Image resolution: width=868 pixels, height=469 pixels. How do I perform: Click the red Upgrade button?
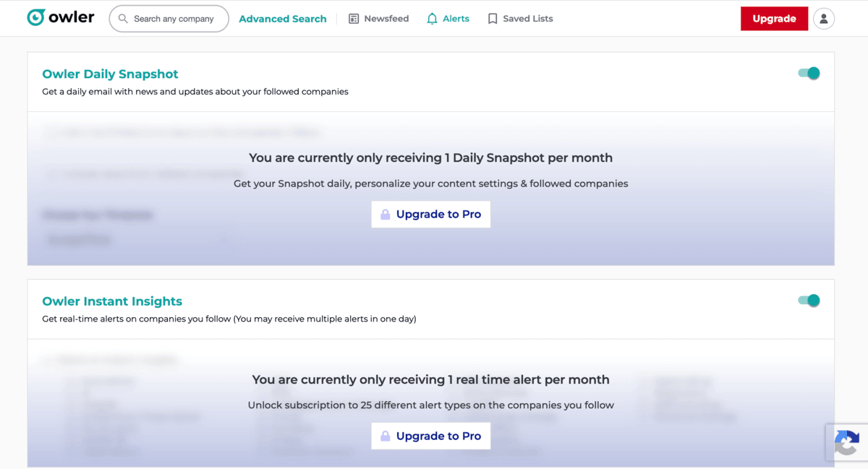[774, 19]
